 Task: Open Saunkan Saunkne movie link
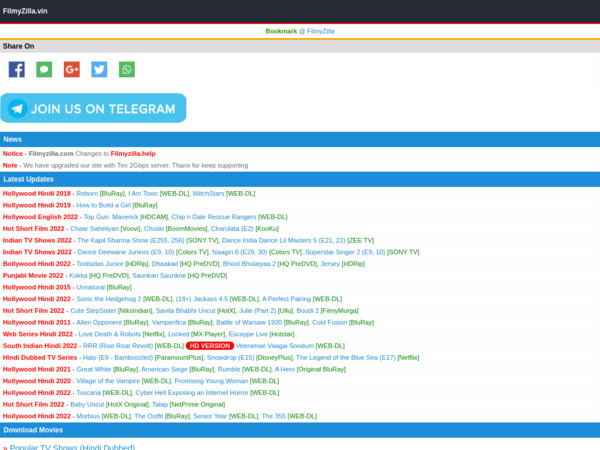(x=159, y=276)
